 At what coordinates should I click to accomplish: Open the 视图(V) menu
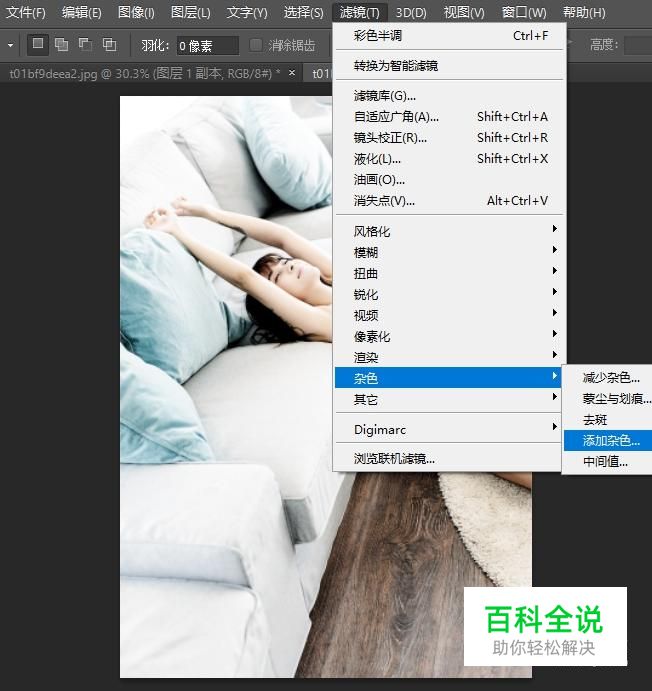click(x=464, y=12)
